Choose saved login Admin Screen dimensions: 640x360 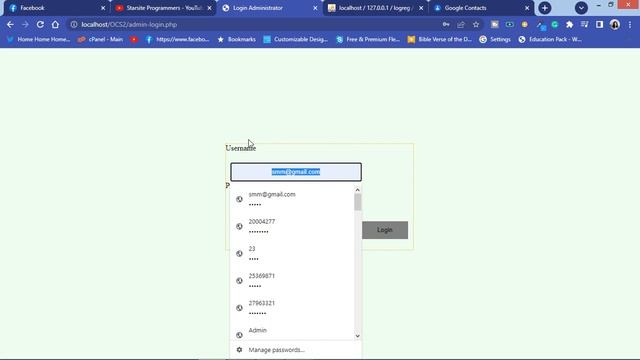tap(292, 331)
